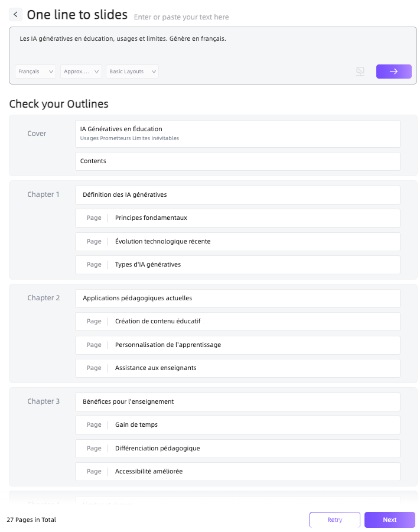Screen dimensions: 420x532
Task: Open the Basic Layouts dropdown
Action: [x=132, y=72]
